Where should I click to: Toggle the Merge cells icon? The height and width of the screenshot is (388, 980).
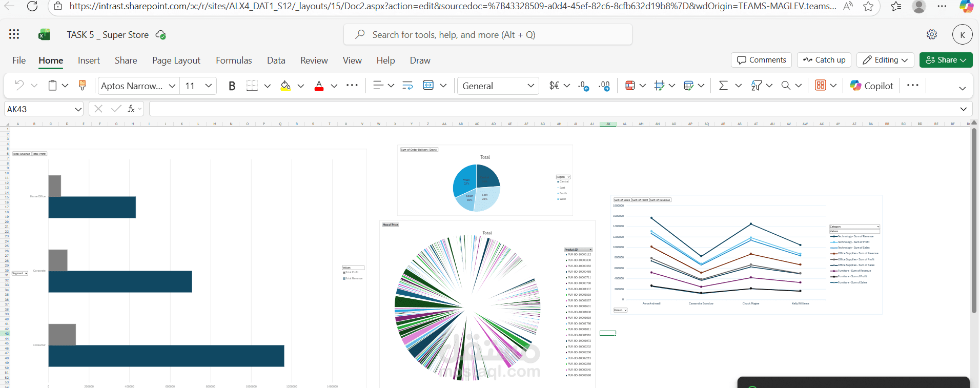pyautogui.click(x=428, y=86)
